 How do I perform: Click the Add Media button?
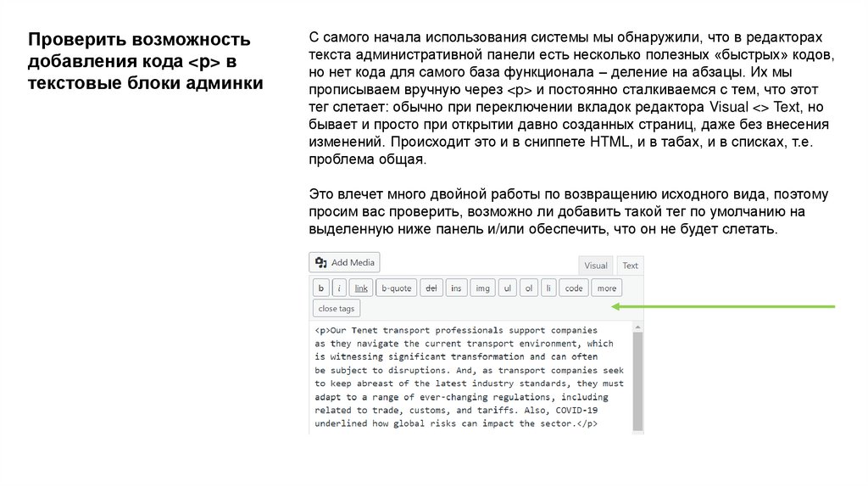(x=344, y=263)
